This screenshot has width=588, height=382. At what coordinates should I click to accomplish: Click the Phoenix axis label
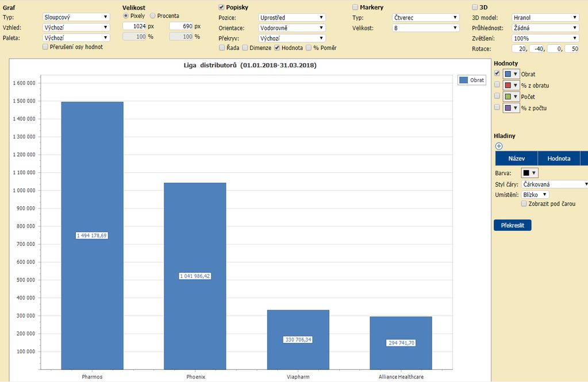click(196, 377)
